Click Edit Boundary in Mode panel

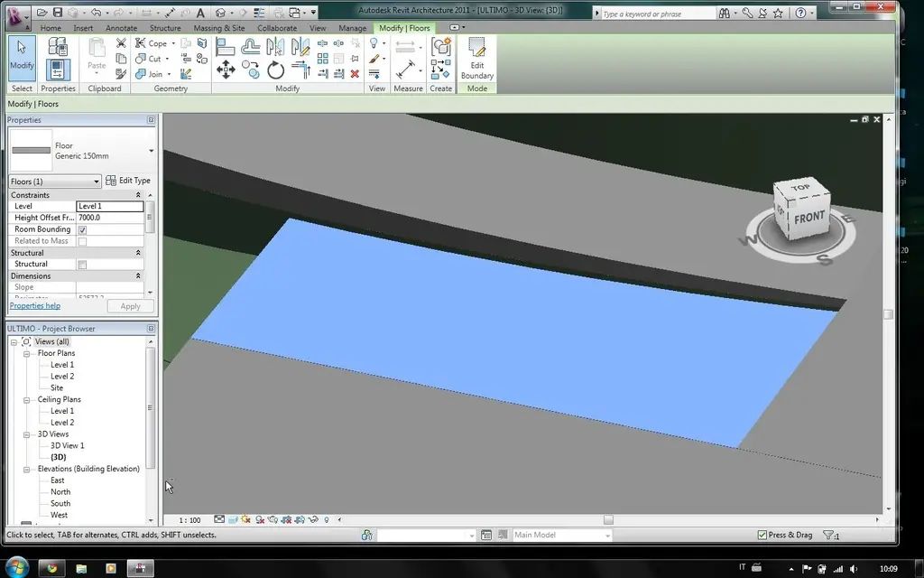tap(477, 58)
